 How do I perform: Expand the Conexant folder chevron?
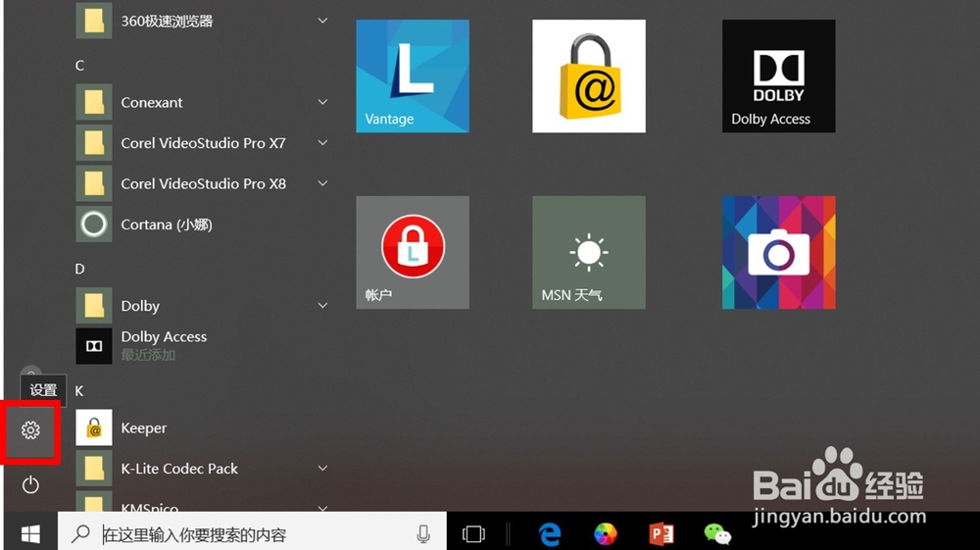[x=322, y=102]
